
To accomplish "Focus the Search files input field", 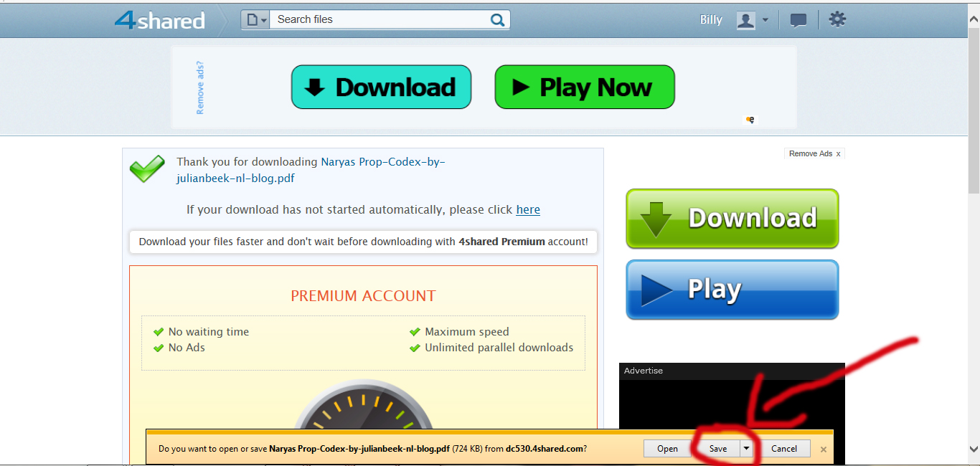I will 379,20.
